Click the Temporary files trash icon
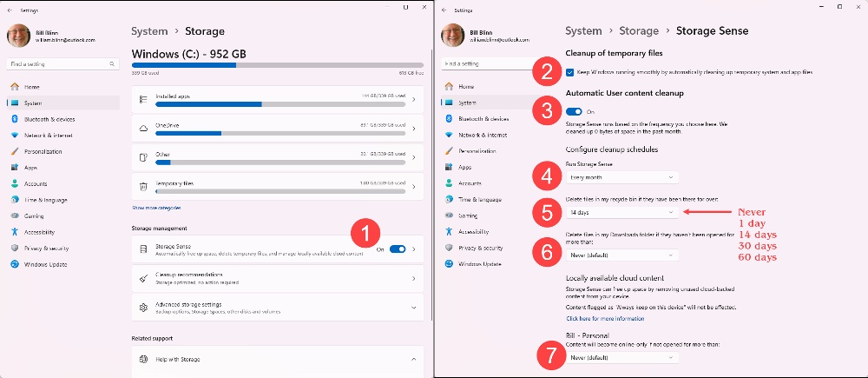 coord(143,187)
